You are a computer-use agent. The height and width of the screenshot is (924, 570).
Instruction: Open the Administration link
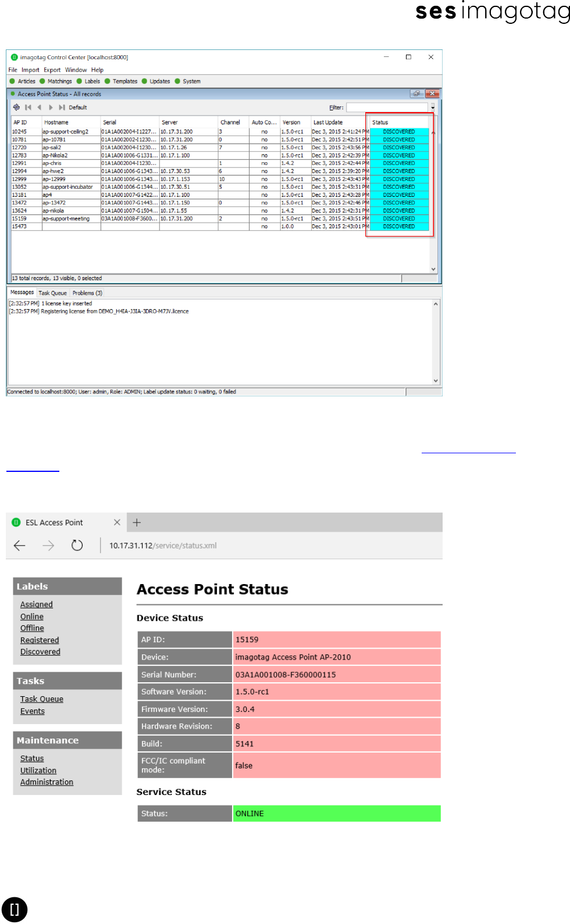click(47, 782)
